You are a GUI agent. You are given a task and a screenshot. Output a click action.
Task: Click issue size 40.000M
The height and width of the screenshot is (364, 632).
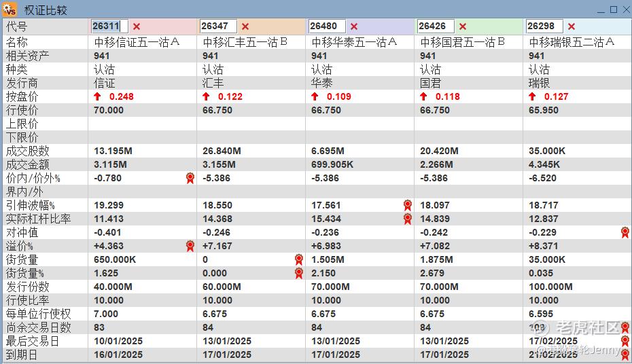[113, 287]
